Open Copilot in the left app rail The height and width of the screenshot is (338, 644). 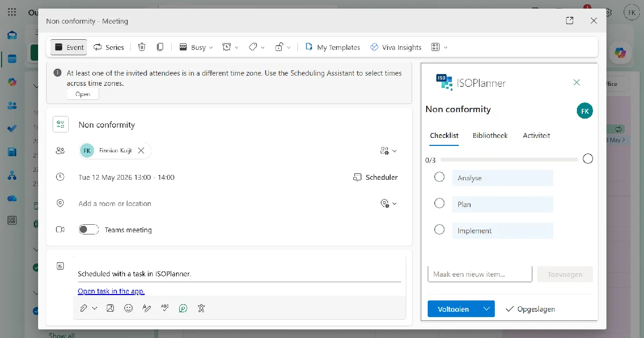12,82
